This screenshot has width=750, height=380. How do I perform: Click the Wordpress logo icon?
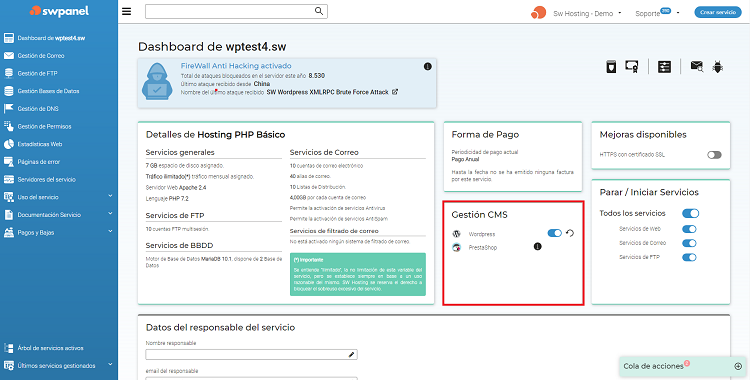point(456,234)
